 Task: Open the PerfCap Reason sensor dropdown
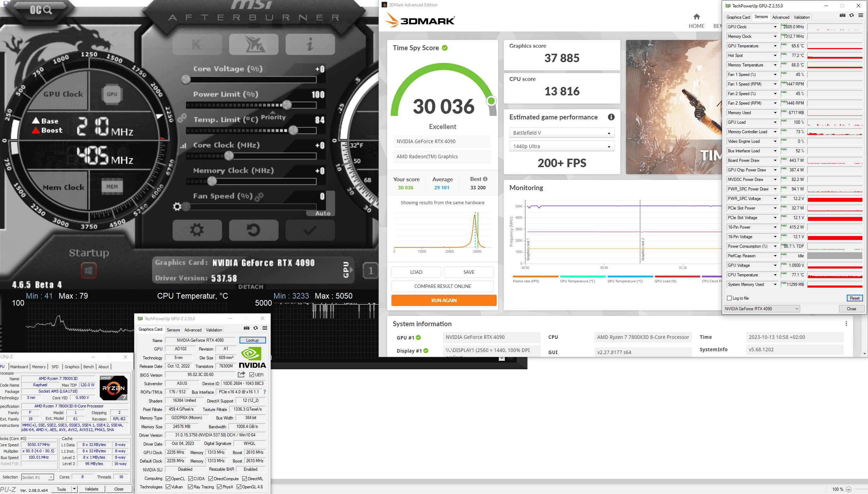(775, 256)
